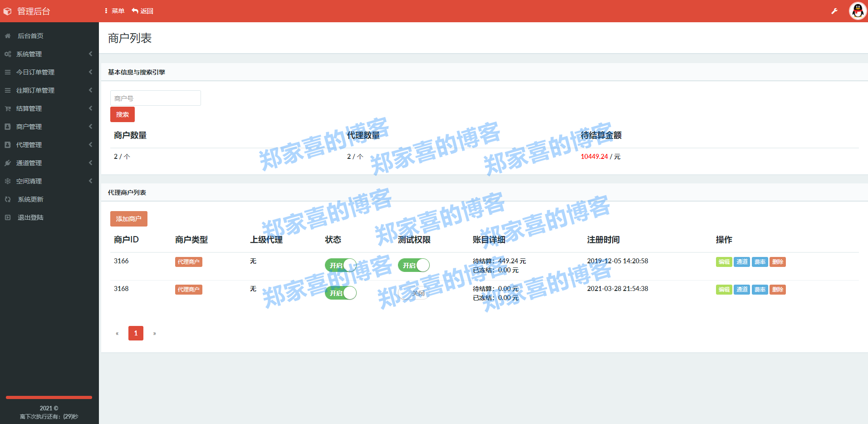The width and height of the screenshot is (868, 424).
Task: Click the previous page « arrow
Action: click(117, 333)
